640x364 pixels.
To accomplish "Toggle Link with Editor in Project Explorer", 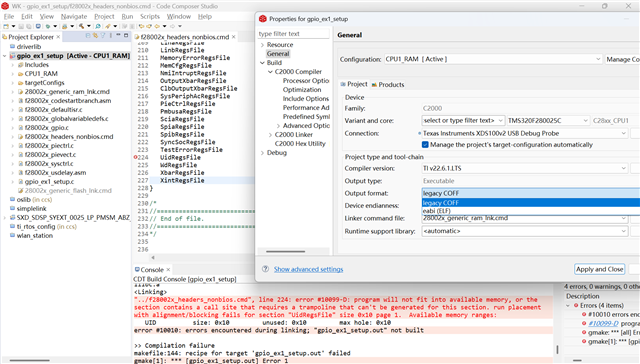I will point(96,36).
